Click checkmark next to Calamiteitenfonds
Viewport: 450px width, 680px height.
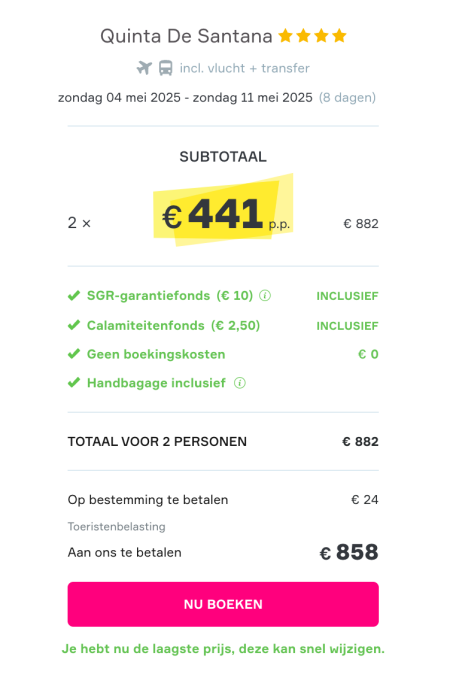point(74,325)
